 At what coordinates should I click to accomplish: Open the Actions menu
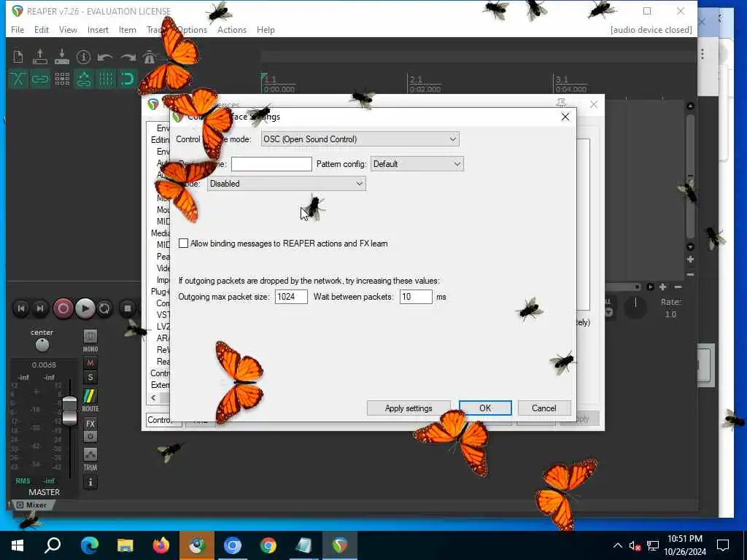(x=231, y=29)
